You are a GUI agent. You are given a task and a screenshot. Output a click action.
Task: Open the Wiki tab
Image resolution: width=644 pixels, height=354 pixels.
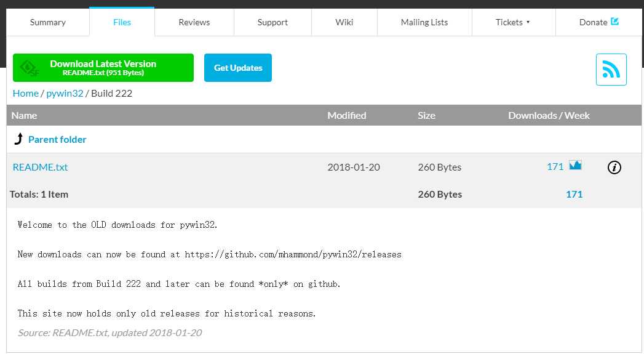point(344,22)
